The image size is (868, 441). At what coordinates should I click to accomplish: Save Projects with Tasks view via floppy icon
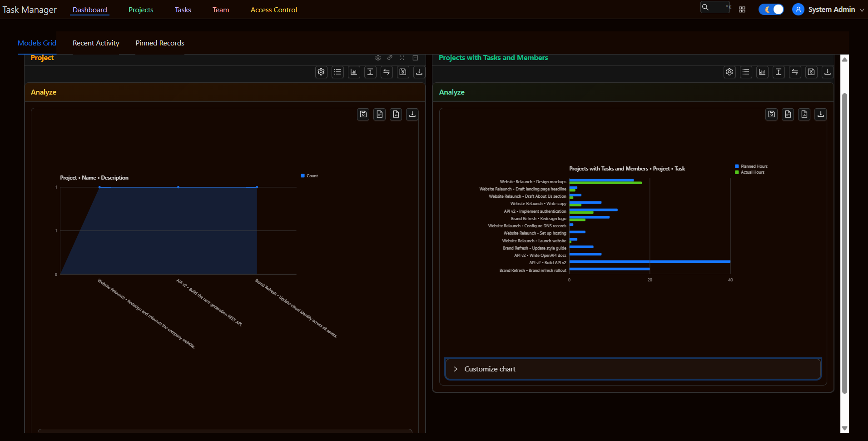[x=811, y=72]
